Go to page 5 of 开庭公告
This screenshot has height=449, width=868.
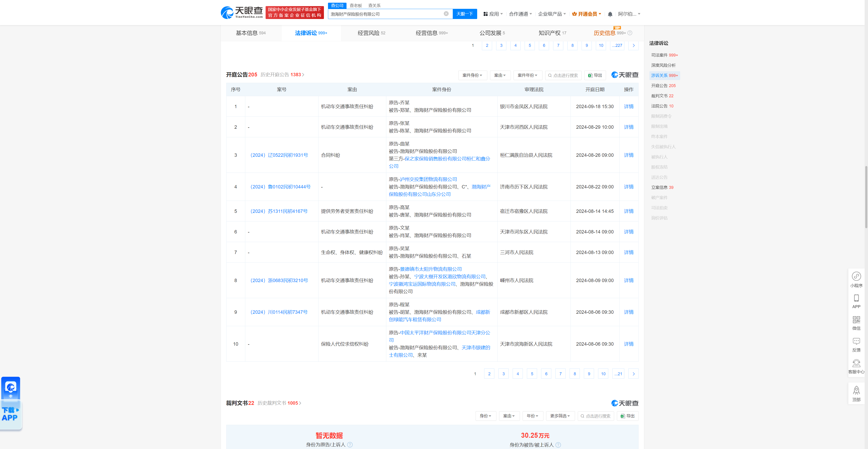[532, 373]
